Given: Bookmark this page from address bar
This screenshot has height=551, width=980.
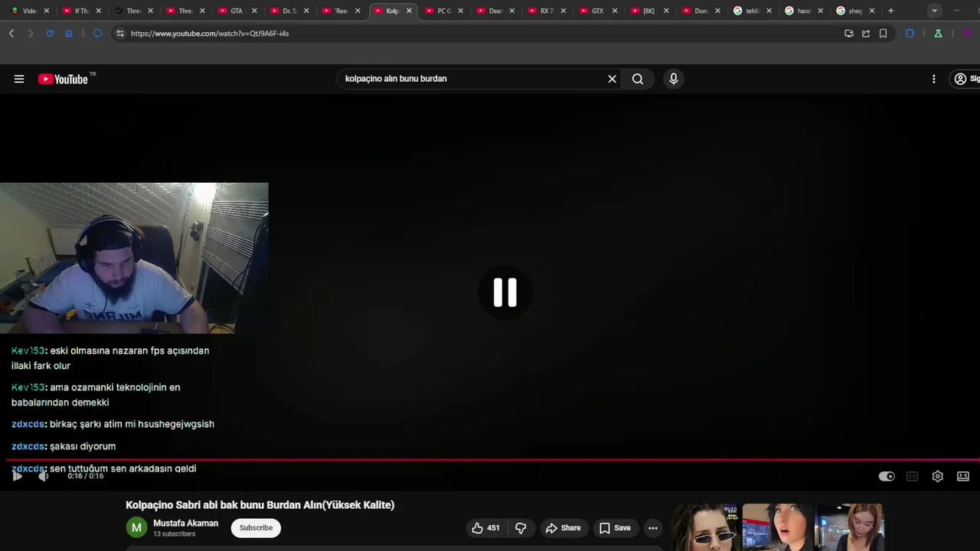Looking at the screenshot, I should click(883, 34).
